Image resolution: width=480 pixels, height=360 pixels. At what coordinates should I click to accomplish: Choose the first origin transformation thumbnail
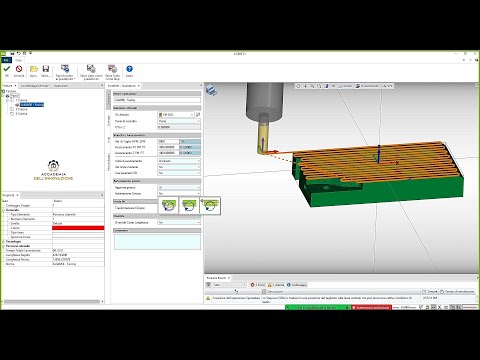168,205
